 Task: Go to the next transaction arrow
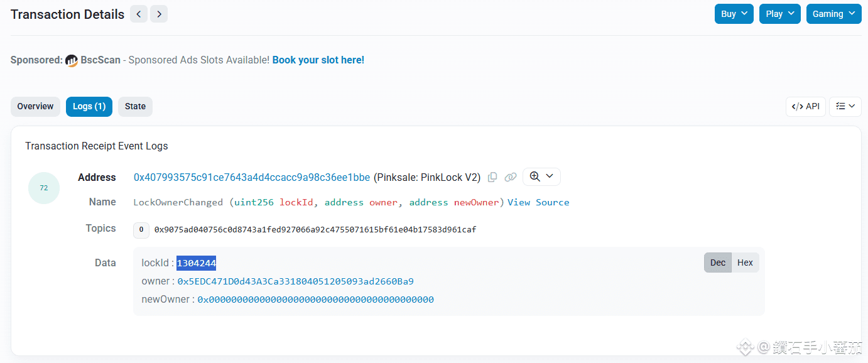point(159,14)
